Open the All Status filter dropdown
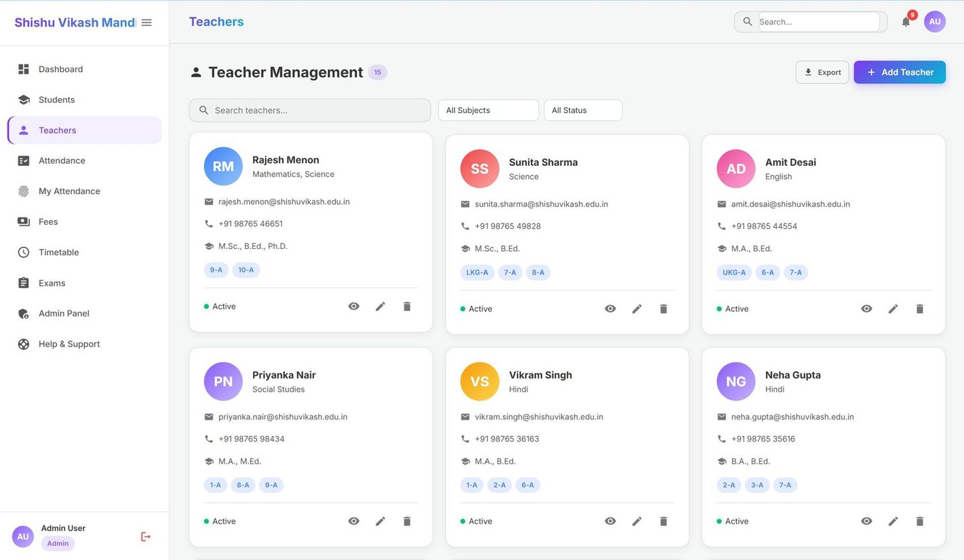 (582, 110)
